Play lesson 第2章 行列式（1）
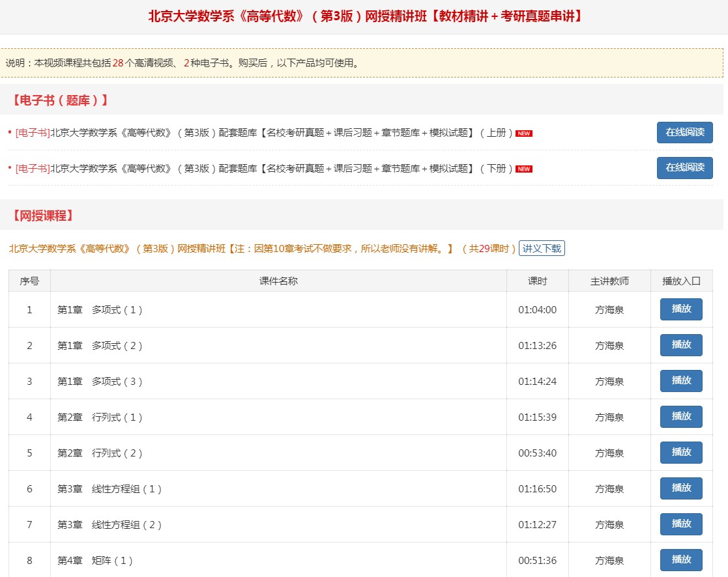This screenshot has width=728, height=577. [x=681, y=417]
